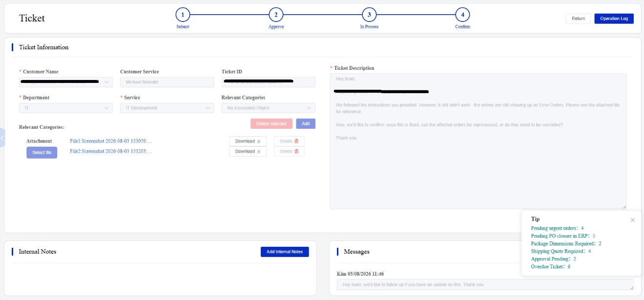Screen dimensions: 644x300
Task: Click step 4 Confirm circle
Action: pyautogui.click(x=462, y=15)
